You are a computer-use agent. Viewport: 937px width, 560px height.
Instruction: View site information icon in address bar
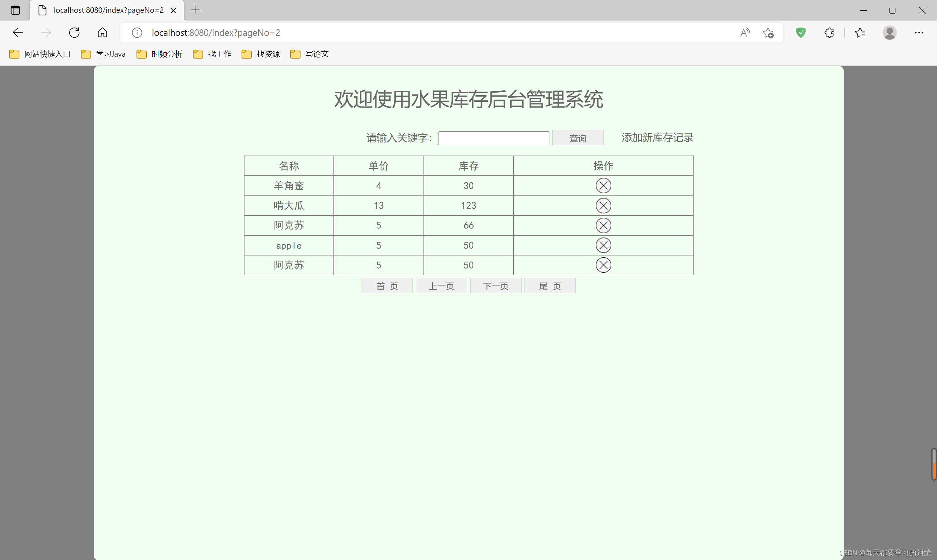pyautogui.click(x=137, y=33)
